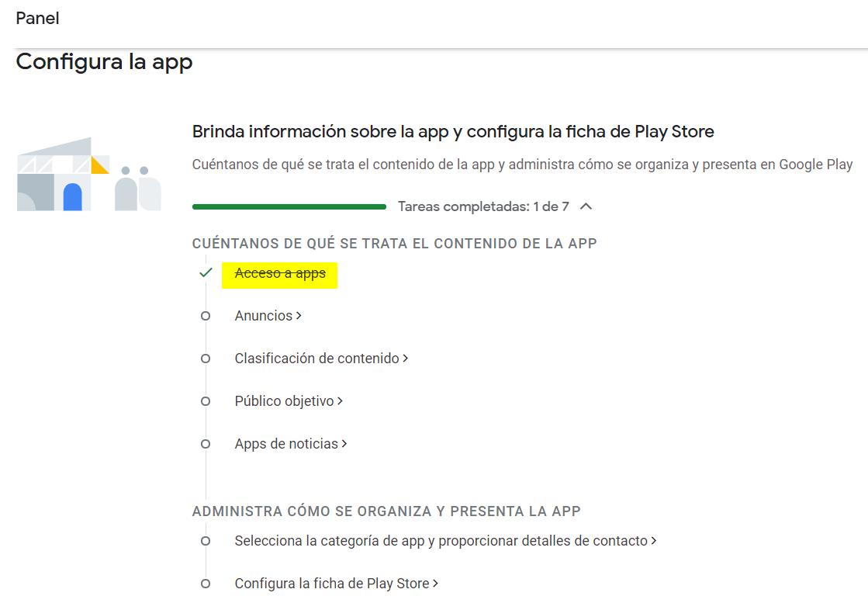Click ADMINISTRA CÓMO SE ORGANIZA section header
Viewport: 868px width, 610px height.
pyautogui.click(x=386, y=511)
